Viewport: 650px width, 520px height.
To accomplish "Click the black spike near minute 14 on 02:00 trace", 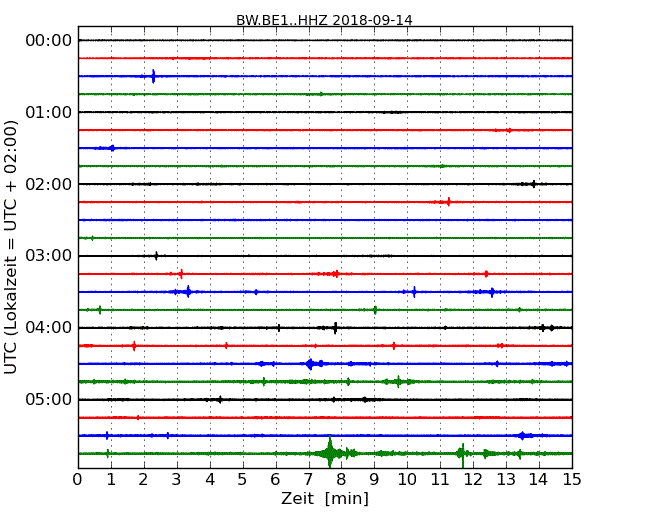I will point(534,184).
